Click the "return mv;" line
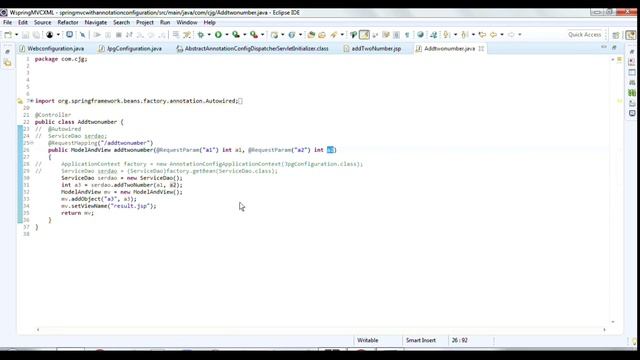 coord(78,213)
